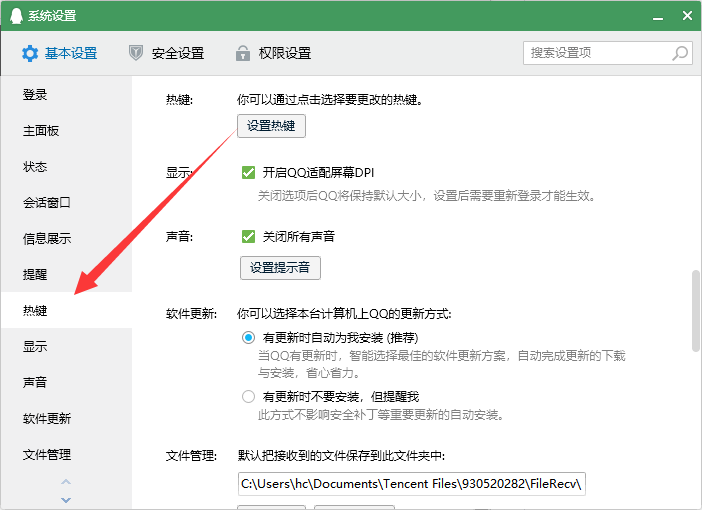
Task: Select 有更新时自动为我安装 radio option
Action: click(248, 337)
